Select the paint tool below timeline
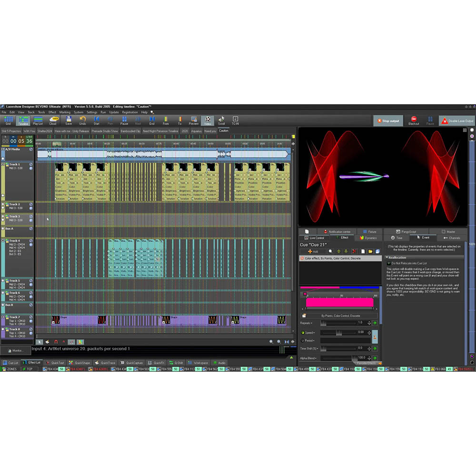The width and height of the screenshot is (476, 476). pos(47,342)
